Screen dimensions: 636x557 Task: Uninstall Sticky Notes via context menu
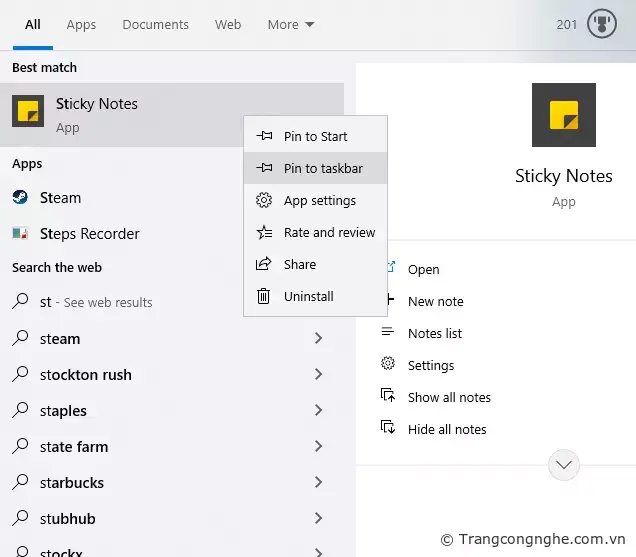click(x=308, y=297)
